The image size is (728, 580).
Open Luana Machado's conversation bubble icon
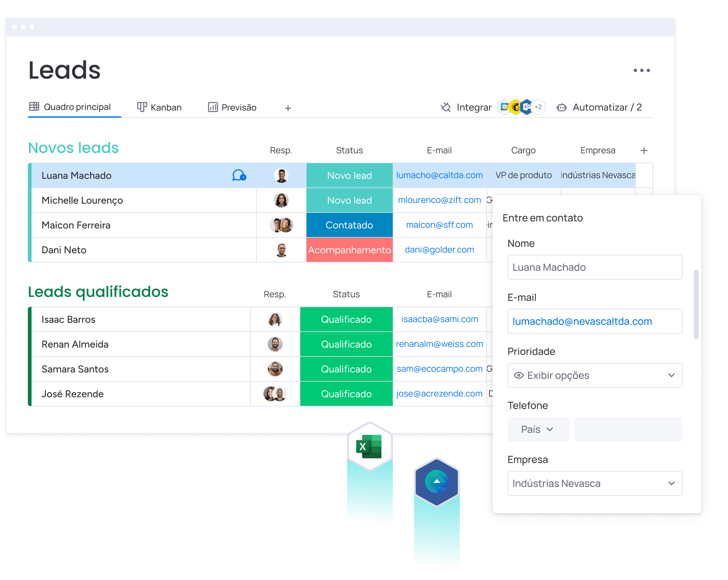[239, 175]
